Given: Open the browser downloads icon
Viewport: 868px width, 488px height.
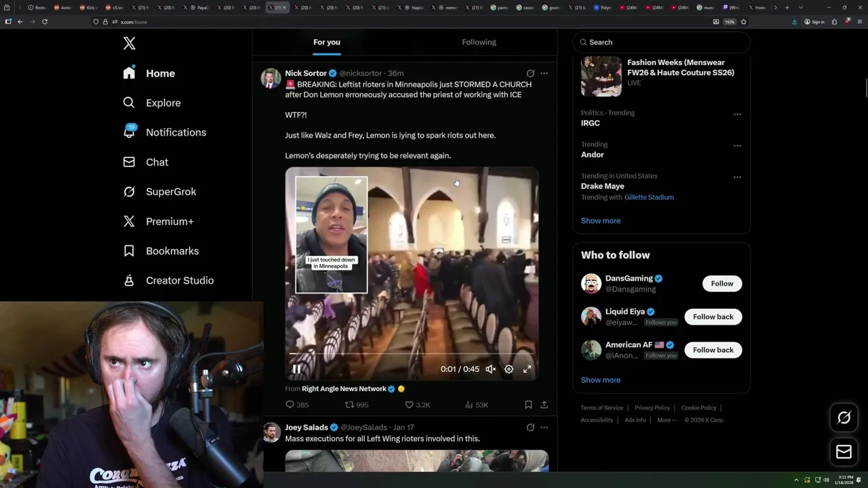Looking at the screenshot, I should click(x=795, y=22).
